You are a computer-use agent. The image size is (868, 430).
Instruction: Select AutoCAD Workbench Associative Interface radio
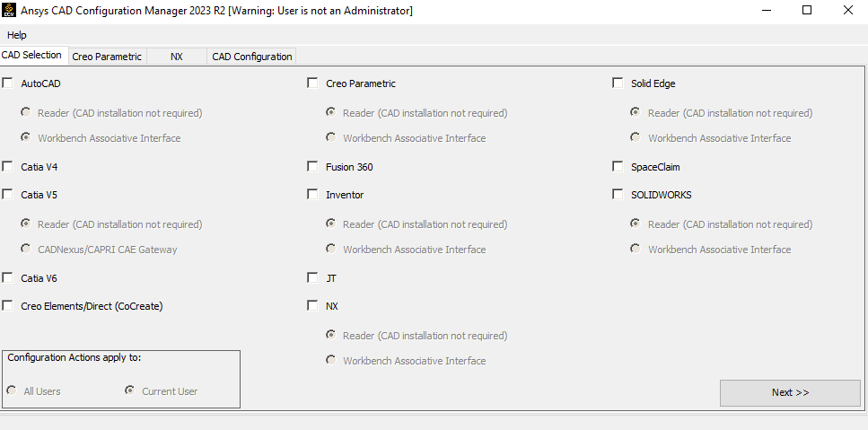[x=25, y=137]
